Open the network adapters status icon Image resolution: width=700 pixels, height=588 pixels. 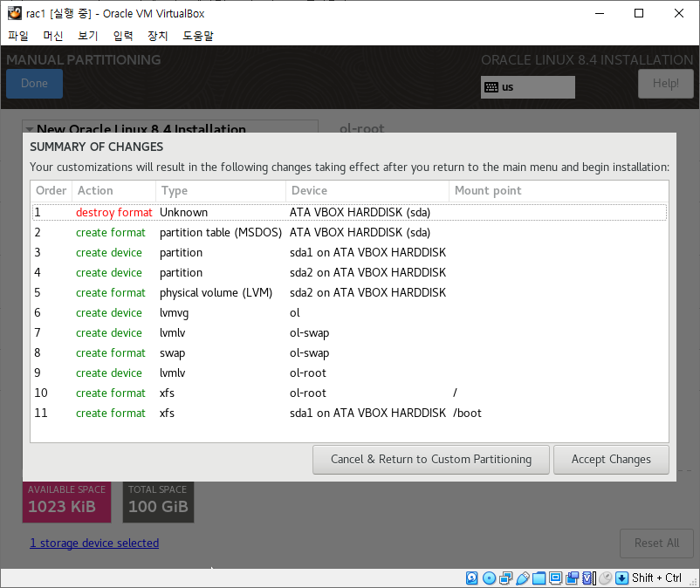506,578
